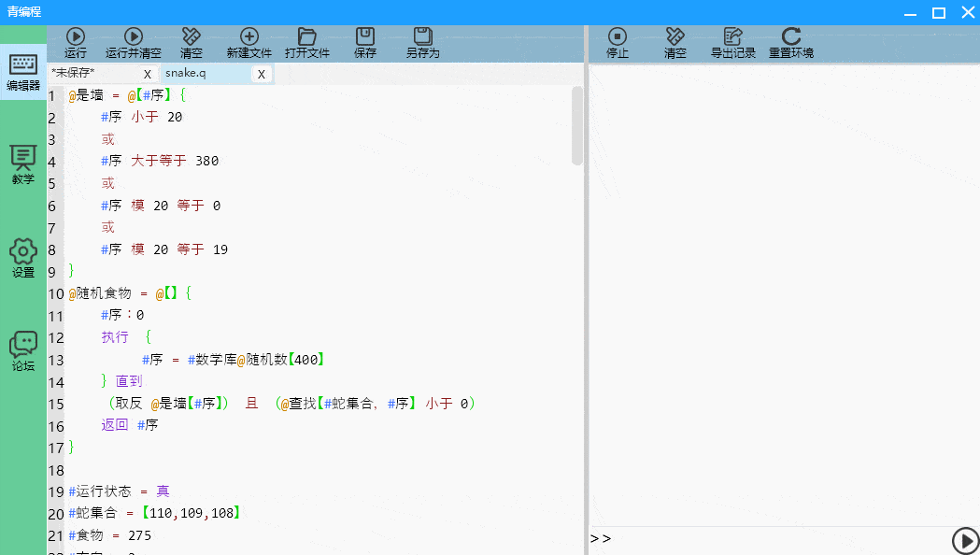Open the 论坛 forum sidebar item
The image size is (980, 555).
pyautogui.click(x=23, y=352)
